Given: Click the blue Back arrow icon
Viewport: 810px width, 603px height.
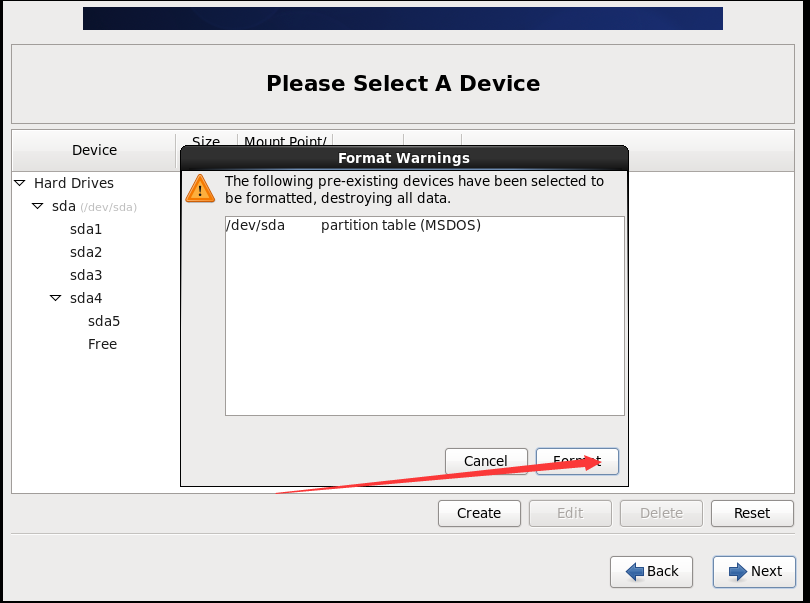Looking at the screenshot, I should click(635, 571).
